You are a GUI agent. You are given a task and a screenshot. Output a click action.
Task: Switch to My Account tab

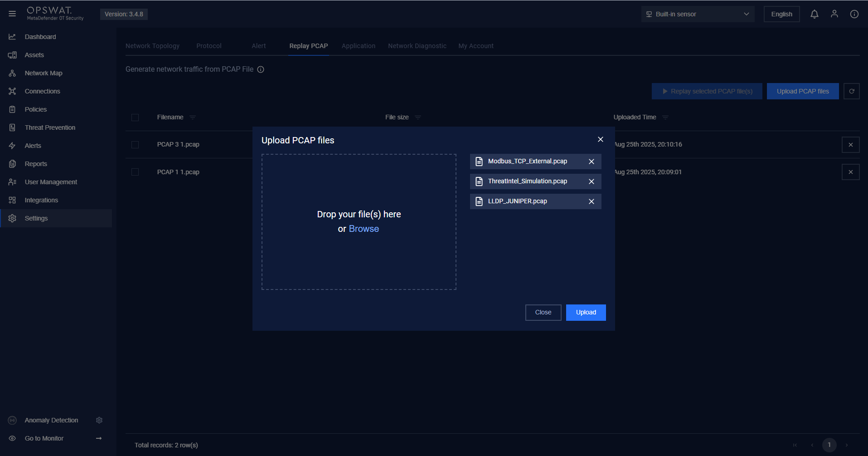(476, 46)
